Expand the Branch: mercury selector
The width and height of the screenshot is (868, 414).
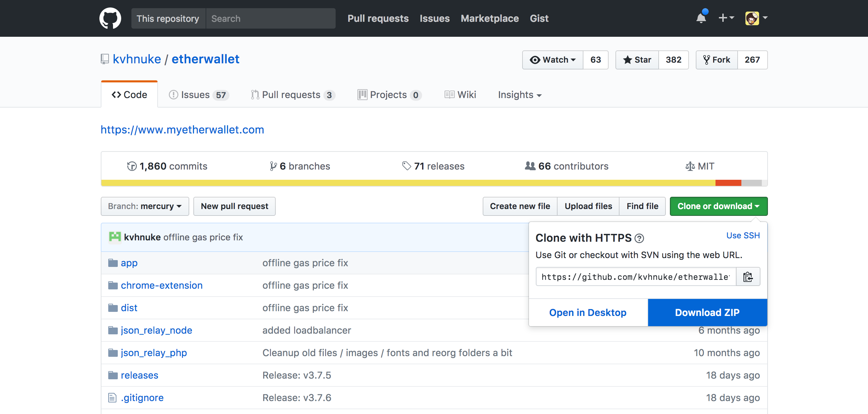pos(145,206)
